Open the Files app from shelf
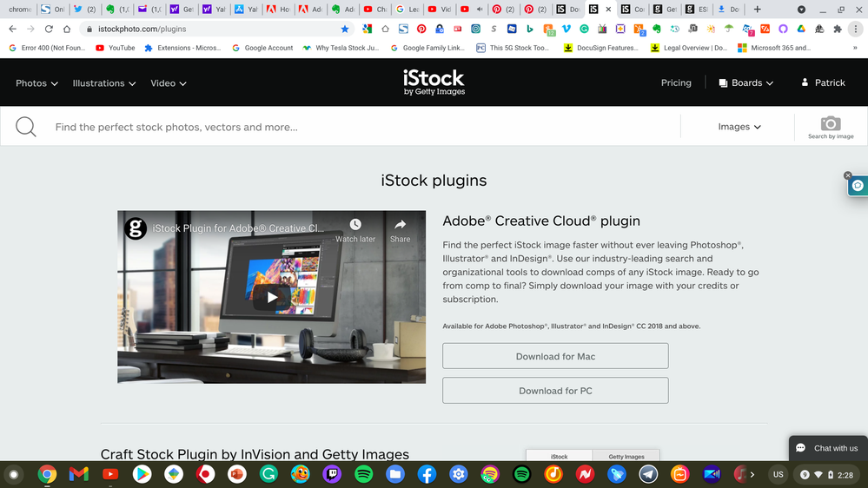Image resolution: width=868 pixels, height=488 pixels. coord(395,474)
